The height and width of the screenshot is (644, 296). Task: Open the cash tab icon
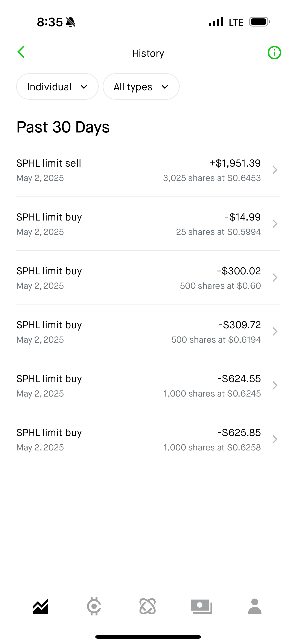201,606
